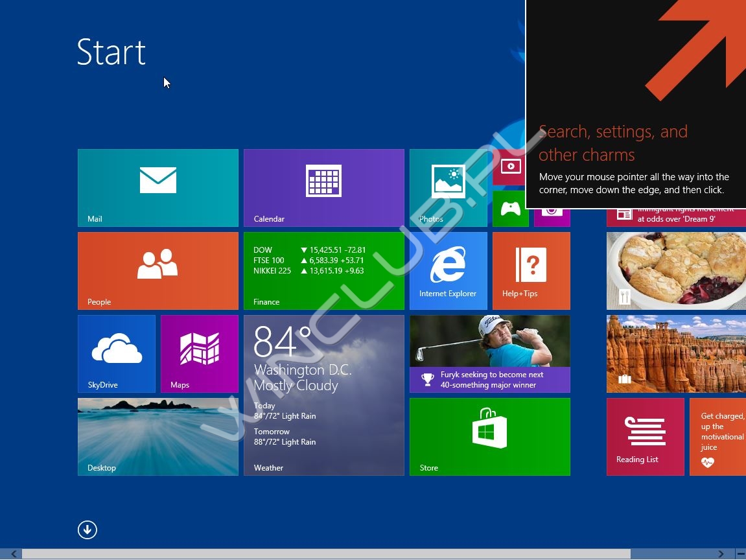Open the Video tile
Image resolution: width=746 pixels, height=560 pixels.
509,167
